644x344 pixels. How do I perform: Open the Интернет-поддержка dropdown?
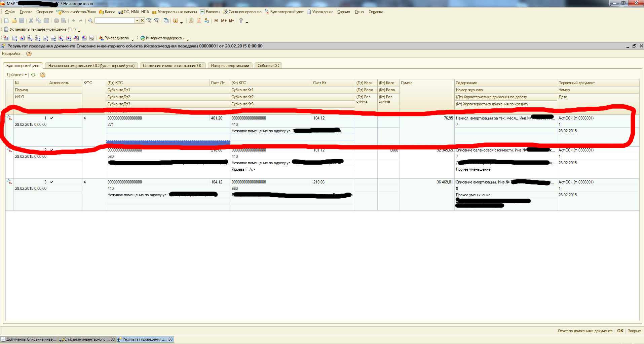click(x=163, y=38)
